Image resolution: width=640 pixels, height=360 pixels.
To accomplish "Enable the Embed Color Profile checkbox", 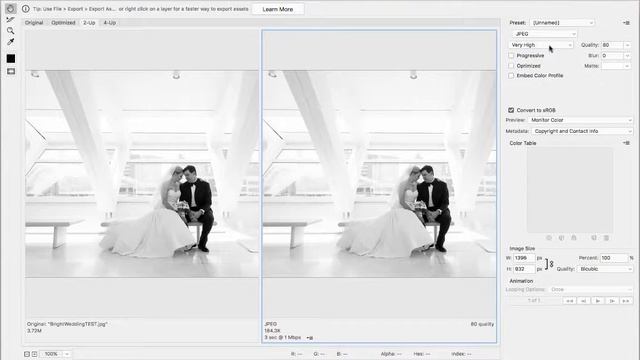I will point(511,76).
